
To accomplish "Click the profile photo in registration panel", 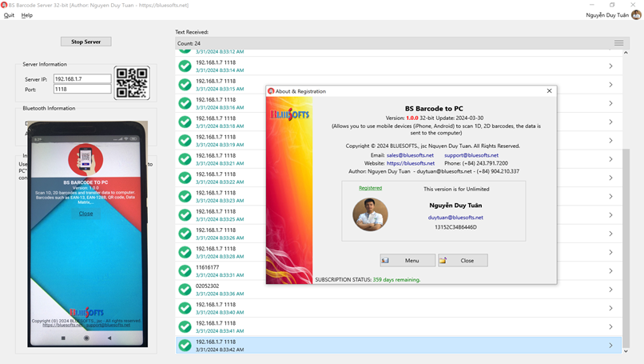I will pyautogui.click(x=370, y=214).
